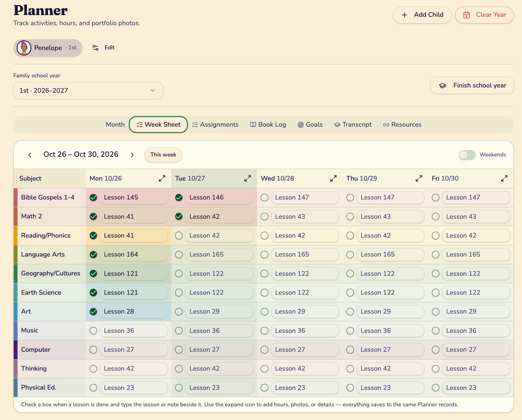Image resolution: width=522 pixels, height=420 pixels.
Task: Uncheck Bible Gospels Lesson 145 on Monday
Action: coord(93,198)
